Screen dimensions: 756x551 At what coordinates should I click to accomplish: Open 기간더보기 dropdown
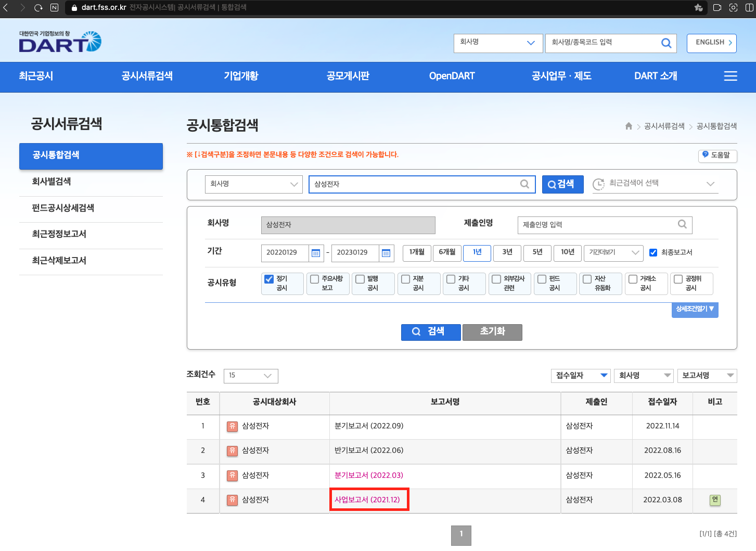pyautogui.click(x=613, y=253)
